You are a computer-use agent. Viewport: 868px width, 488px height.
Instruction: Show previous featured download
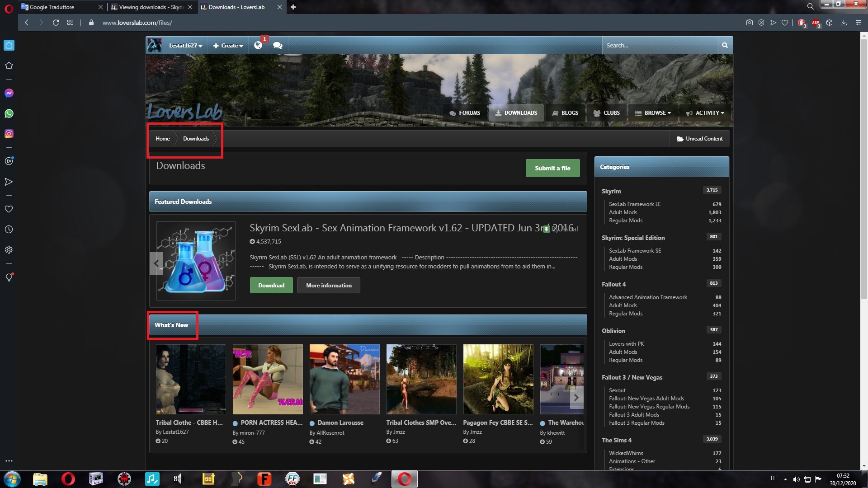point(156,263)
